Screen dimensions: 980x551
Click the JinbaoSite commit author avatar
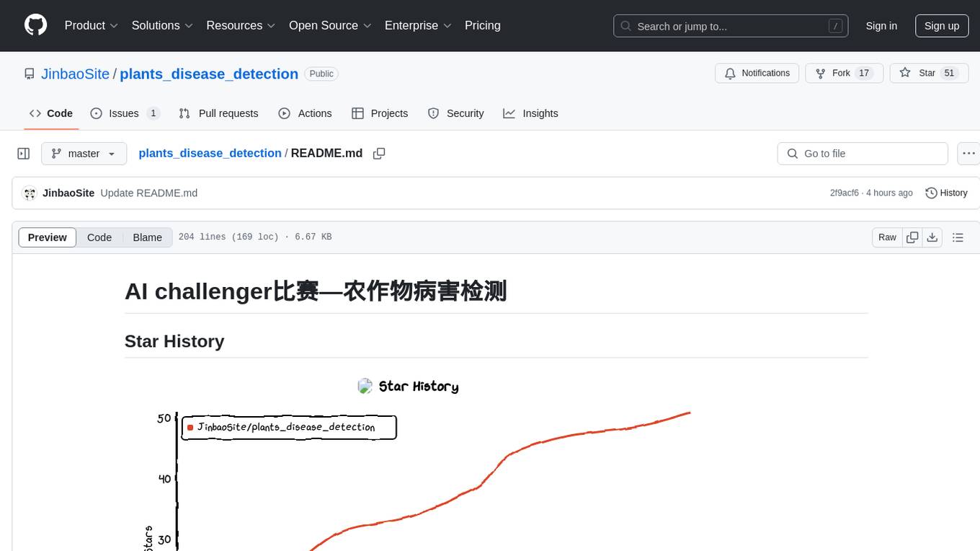pyautogui.click(x=30, y=193)
